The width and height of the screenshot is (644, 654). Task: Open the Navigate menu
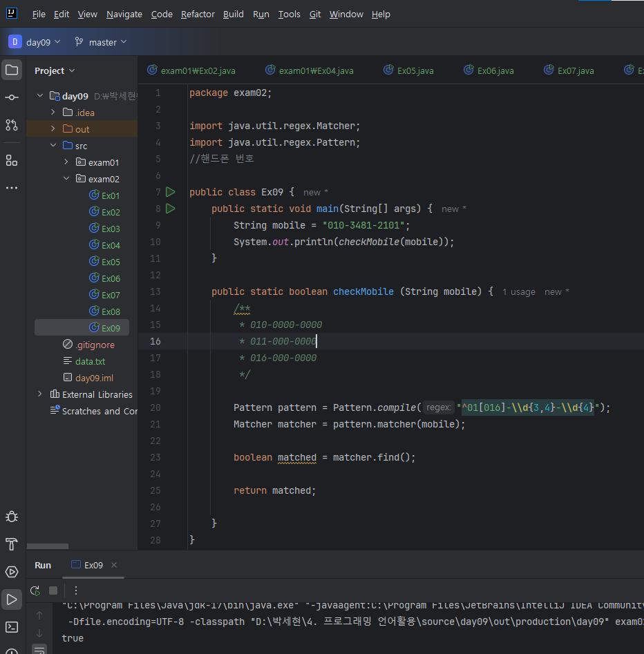124,15
